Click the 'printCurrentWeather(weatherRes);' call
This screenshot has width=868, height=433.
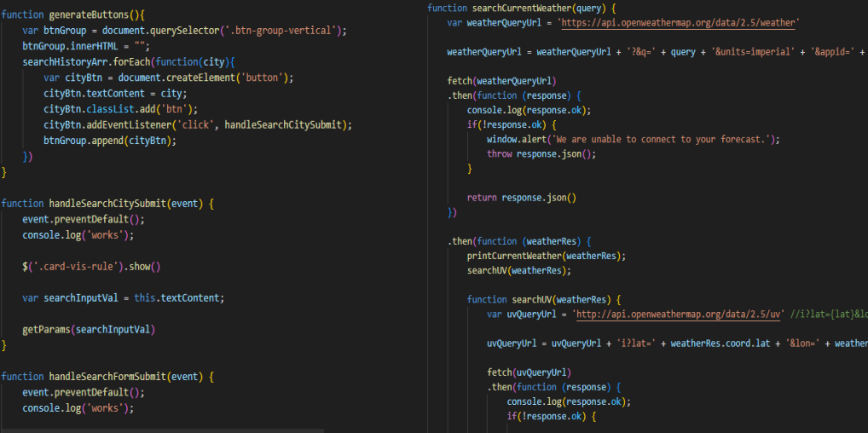click(x=547, y=257)
